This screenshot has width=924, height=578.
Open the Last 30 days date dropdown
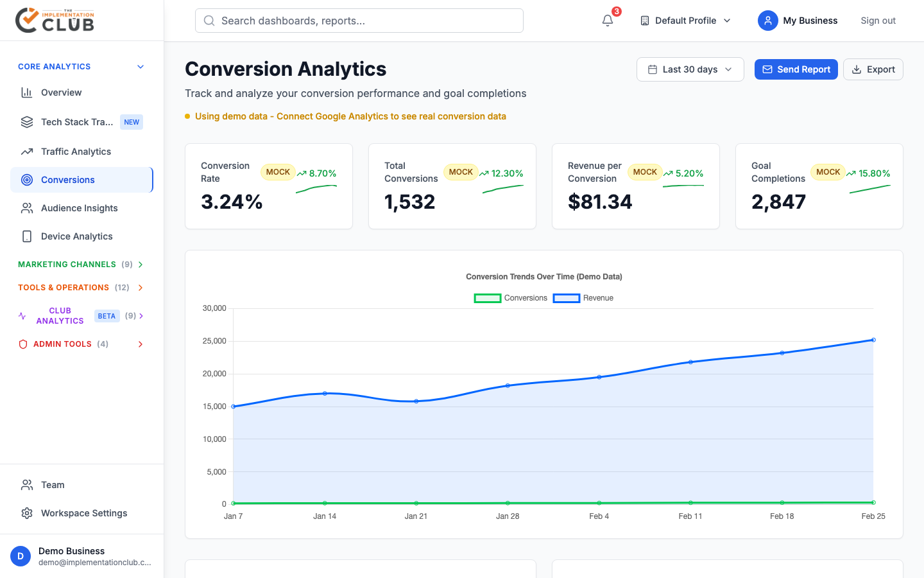[x=690, y=69]
